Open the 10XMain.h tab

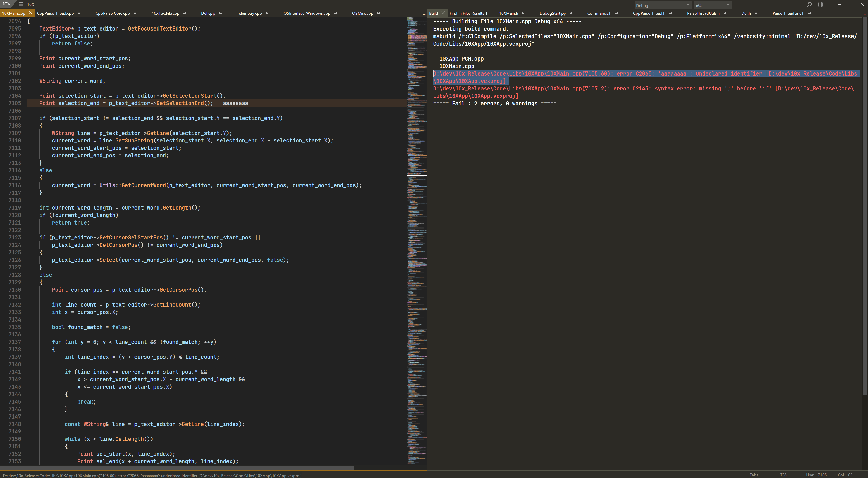coord(508,13)
